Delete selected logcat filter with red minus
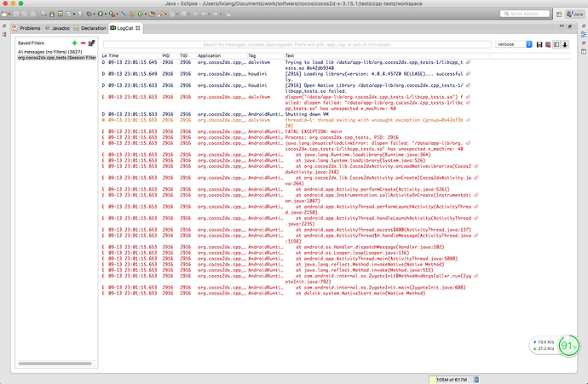Screen dimensions: 588x384 83,43
